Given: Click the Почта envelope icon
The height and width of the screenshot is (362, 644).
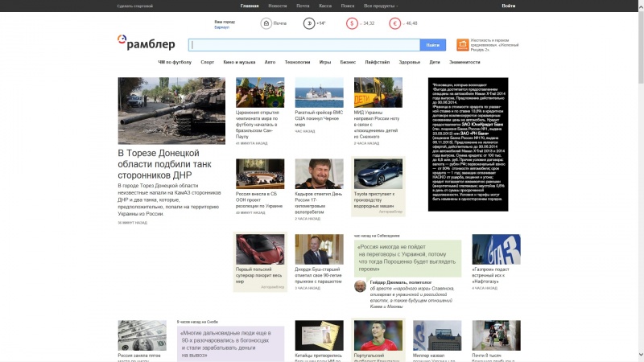Looking at the screenshot, I should [266, 23].
